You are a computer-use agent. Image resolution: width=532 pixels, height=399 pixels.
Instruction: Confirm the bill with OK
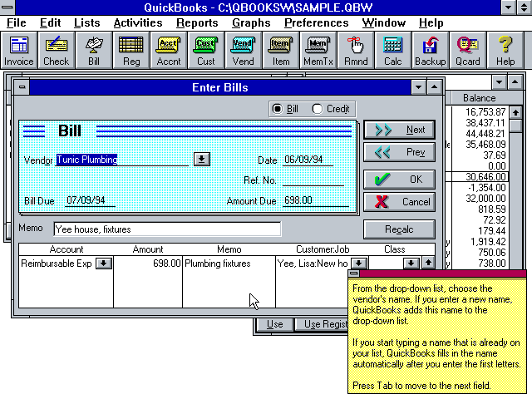click(399, 180)
